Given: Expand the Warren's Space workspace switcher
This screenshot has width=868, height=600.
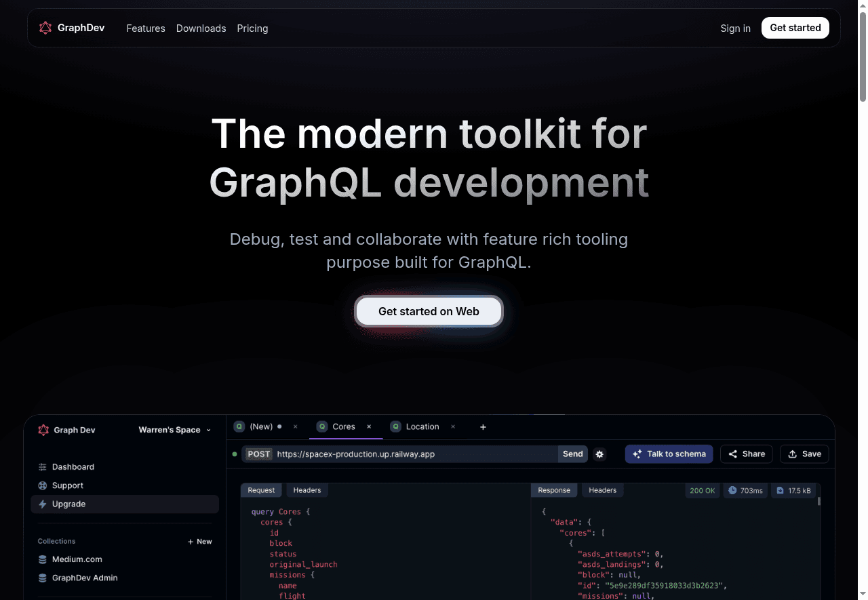Looking at the screenshot, I should click(x=174, y=430).
